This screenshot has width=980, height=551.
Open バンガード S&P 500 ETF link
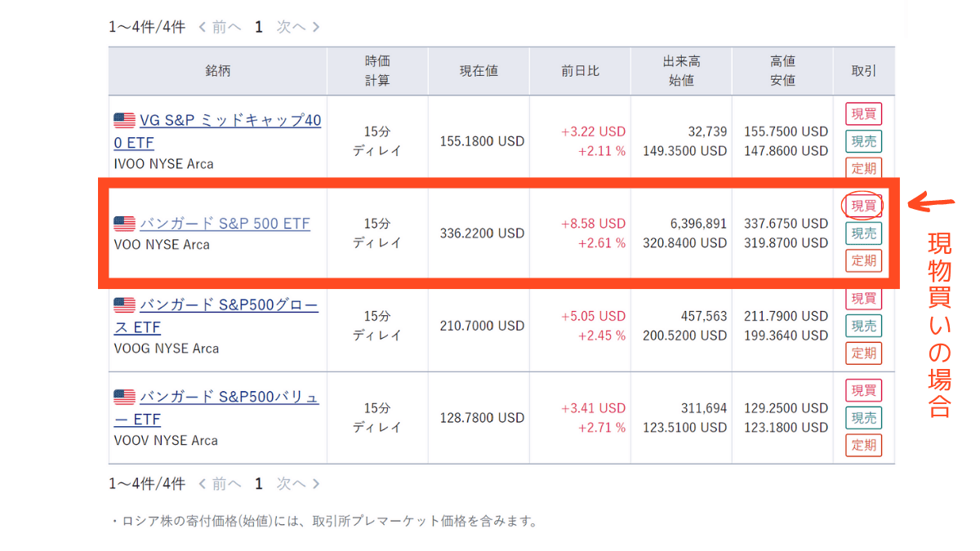225,223
